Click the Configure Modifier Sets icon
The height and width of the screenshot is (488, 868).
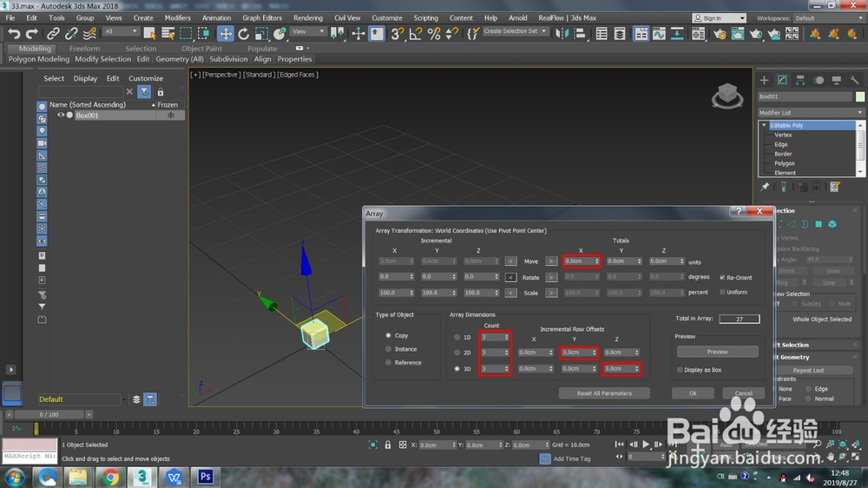(835, 188)
